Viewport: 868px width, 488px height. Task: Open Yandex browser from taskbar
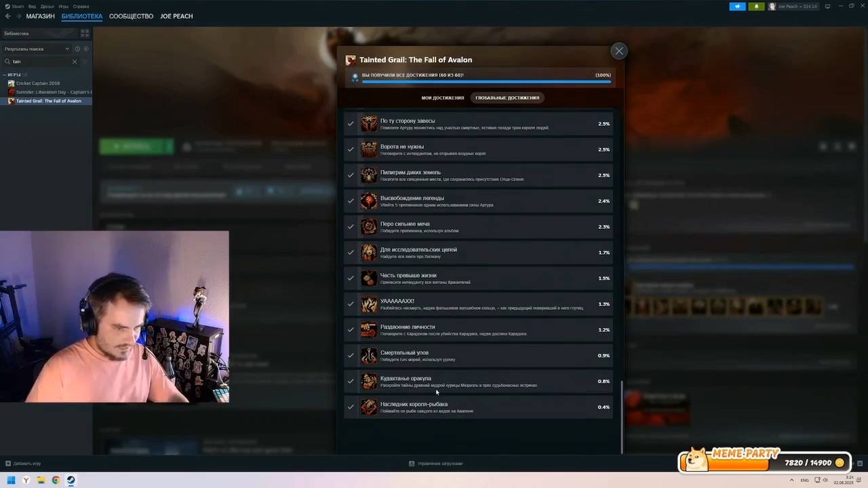click(x=26, y=481)
